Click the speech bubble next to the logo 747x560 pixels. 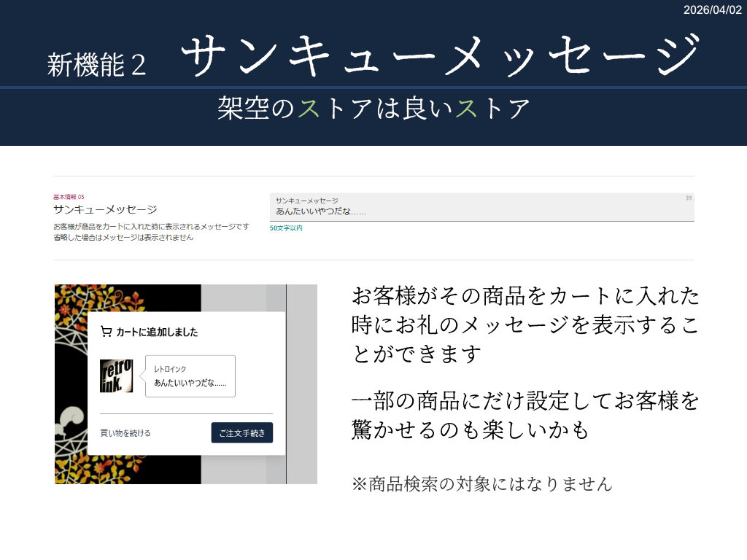(188, 377)
